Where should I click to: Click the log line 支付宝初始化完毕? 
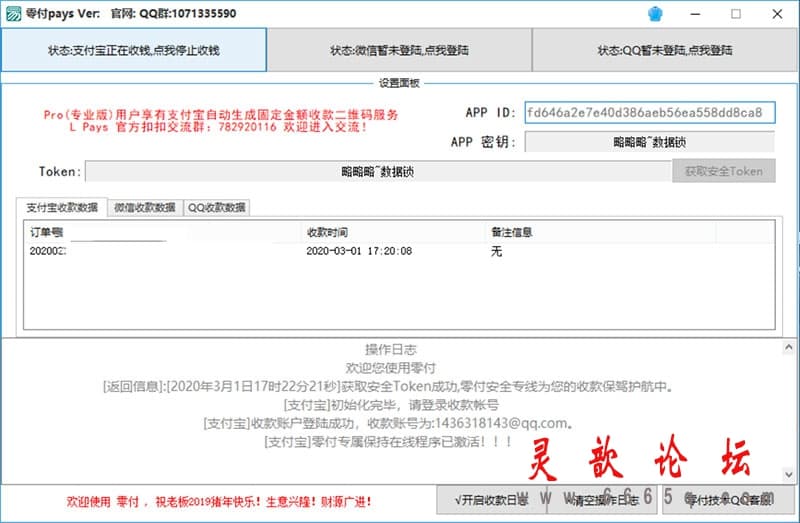point(391,405)
